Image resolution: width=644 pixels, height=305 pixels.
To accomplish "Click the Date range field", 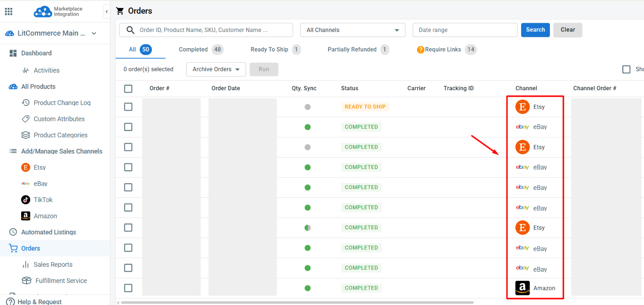I will [x=465, y=30].
